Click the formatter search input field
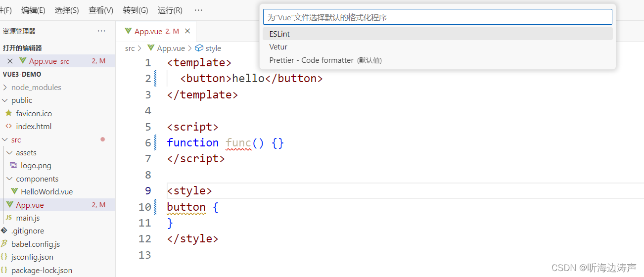Screen dimensions: 644x277 438,17
